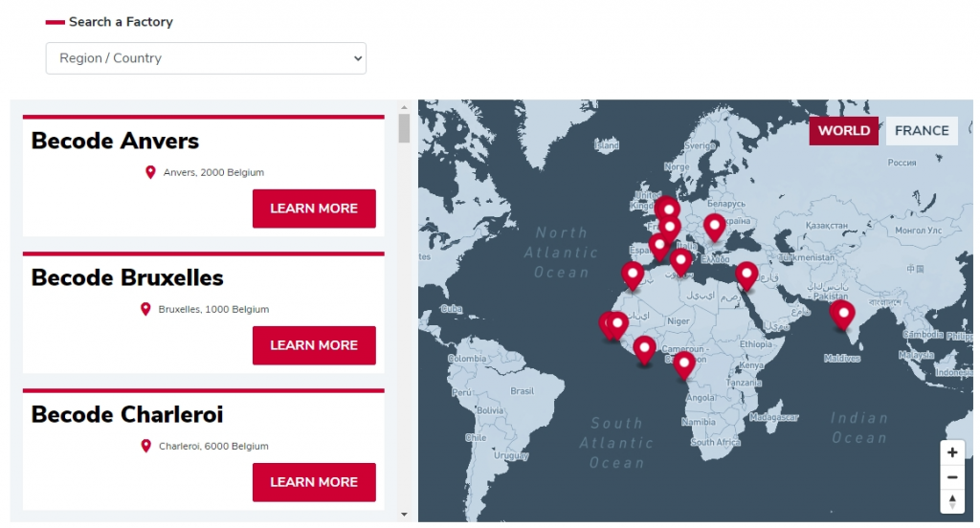Select the map marker over Morocco
The height and width of the screenshot is (528, 980).
[x=633, y=276]
